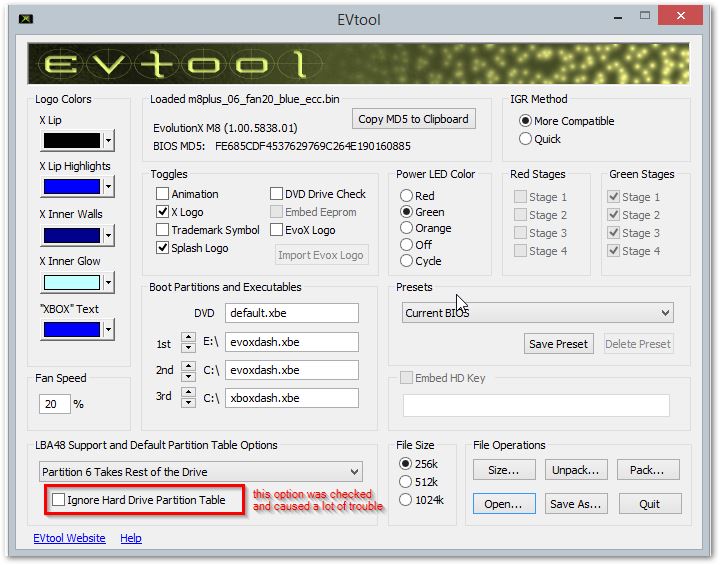Click the Fan Speed percentage field
This screenshot has width=720, height=565.
pos(54,404)
